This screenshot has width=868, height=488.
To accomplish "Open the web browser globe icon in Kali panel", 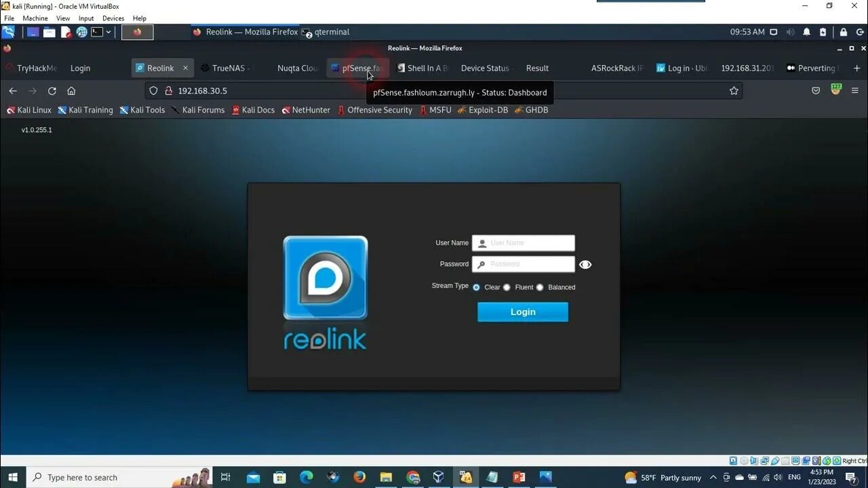I will [x=82, y=32].
